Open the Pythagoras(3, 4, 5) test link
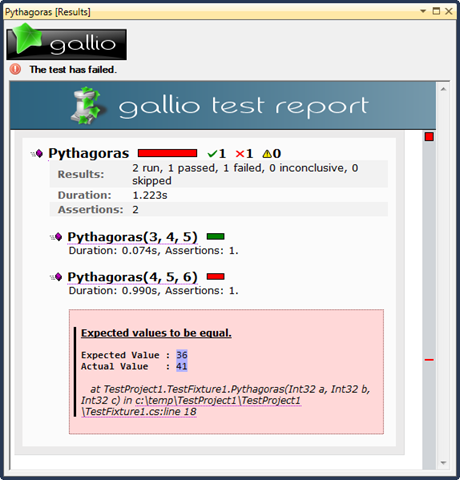 pos(132,237)
